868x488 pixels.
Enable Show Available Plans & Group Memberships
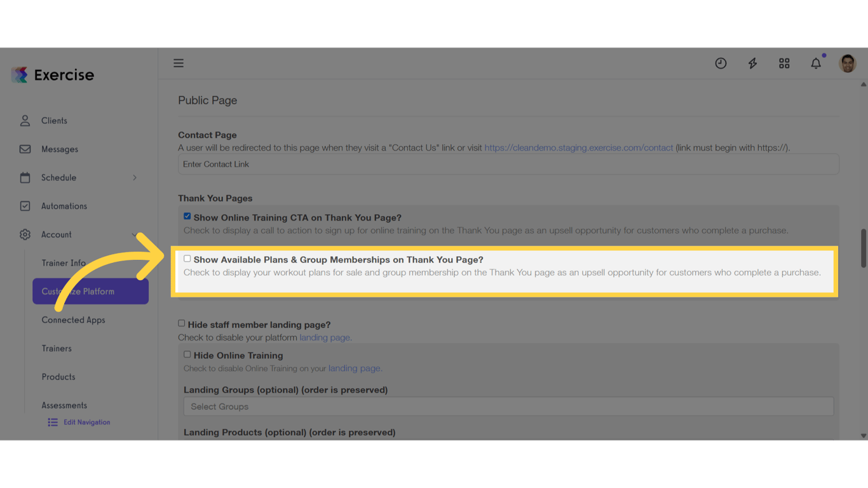coord(187,258)
